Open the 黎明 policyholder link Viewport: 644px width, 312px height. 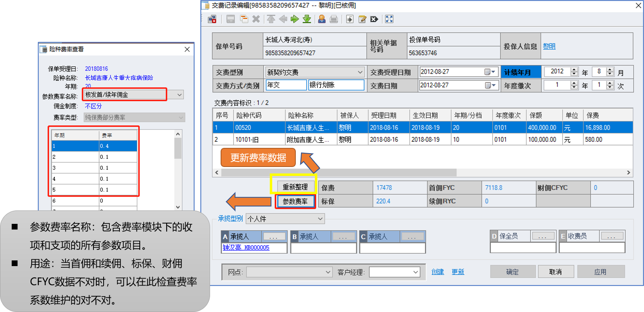click(x=549, y=46)
